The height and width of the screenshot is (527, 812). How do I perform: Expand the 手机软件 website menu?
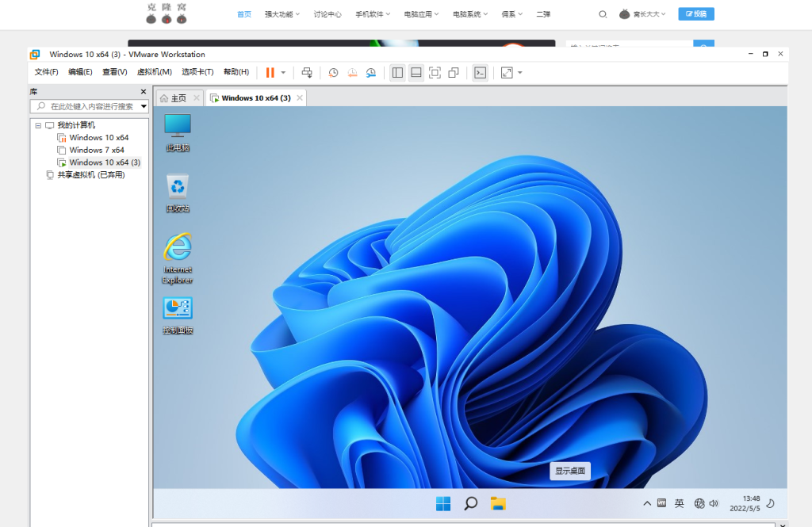click(373, 14)
